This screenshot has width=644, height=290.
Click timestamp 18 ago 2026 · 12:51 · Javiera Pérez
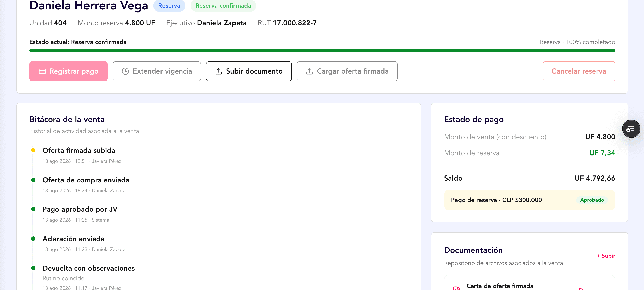(82, 161)
